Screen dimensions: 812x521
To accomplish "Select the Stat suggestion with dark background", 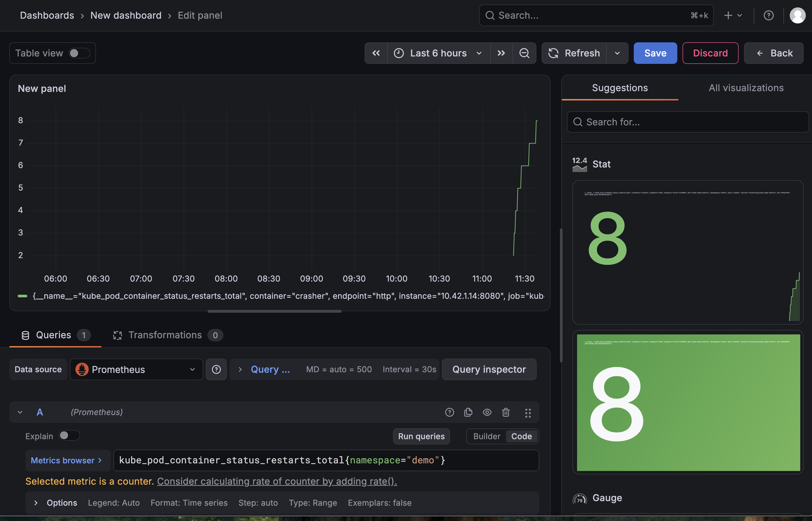I will coord(688,252).
